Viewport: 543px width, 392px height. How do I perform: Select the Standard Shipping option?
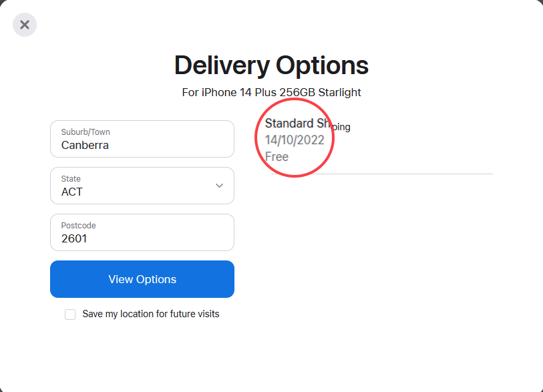tap(307, 124)
